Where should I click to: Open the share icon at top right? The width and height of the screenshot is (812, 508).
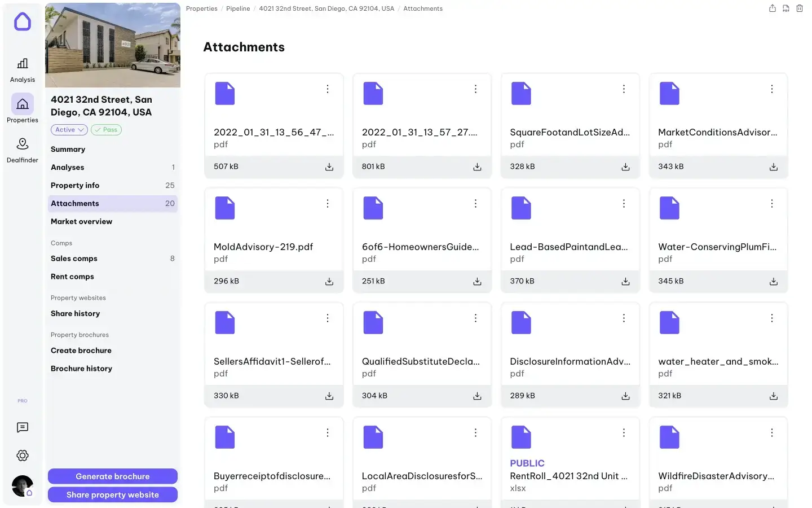(x=772, y=8)
